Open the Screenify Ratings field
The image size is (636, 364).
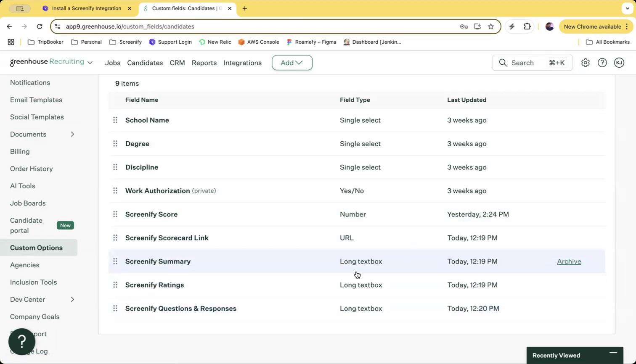point(154,285)
